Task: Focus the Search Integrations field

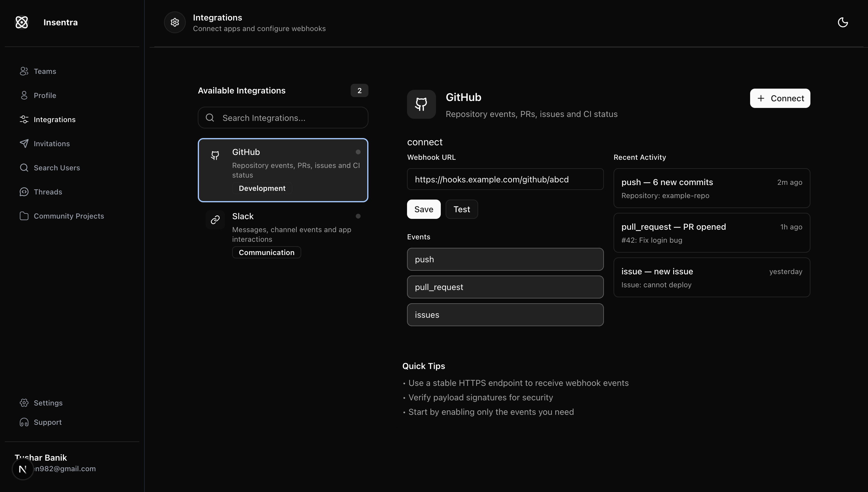Action: coord(283,118)
